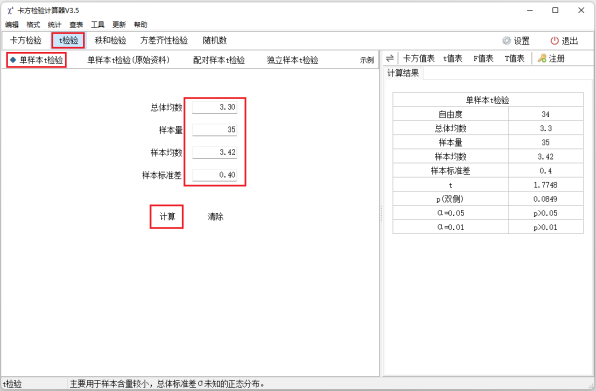
Task: Open the 卡方值表 lookup table
Action: click(418, 58)
